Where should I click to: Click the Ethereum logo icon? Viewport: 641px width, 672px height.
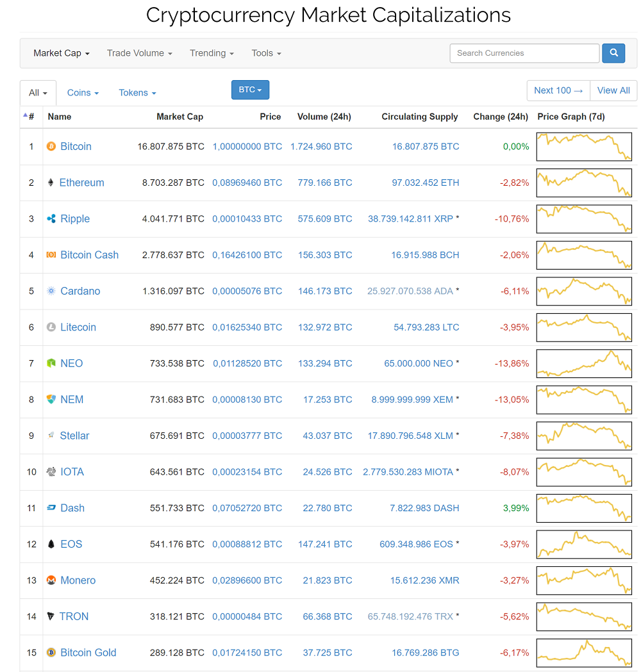point(51,183)
